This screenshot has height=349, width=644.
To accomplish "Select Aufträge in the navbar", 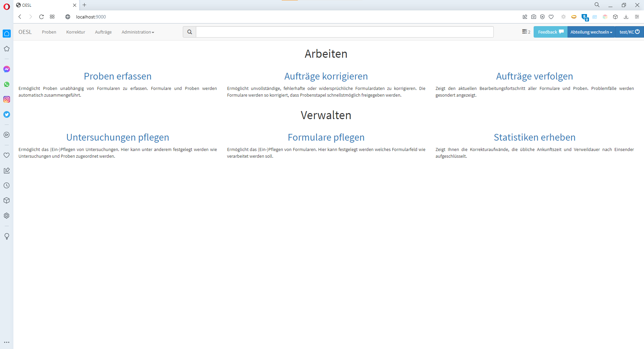I will point(103,32).
